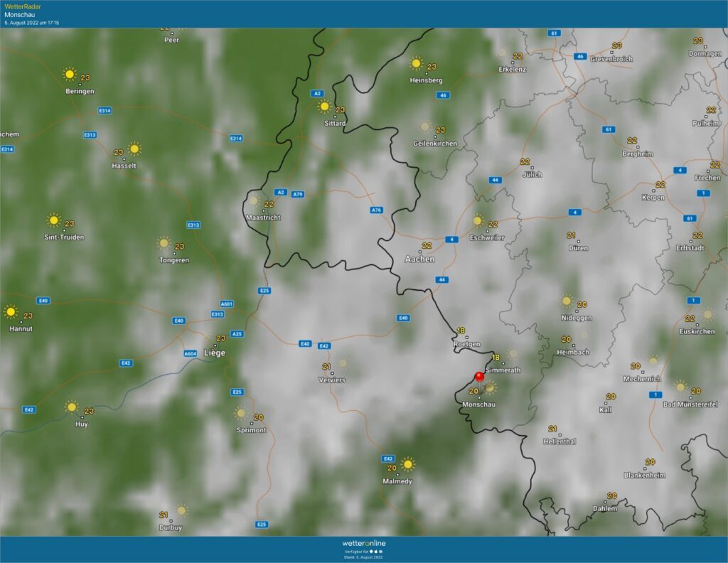
Task: Click the red location pin at Monschau
Action: pyautogui.click(x=480, y=377)
